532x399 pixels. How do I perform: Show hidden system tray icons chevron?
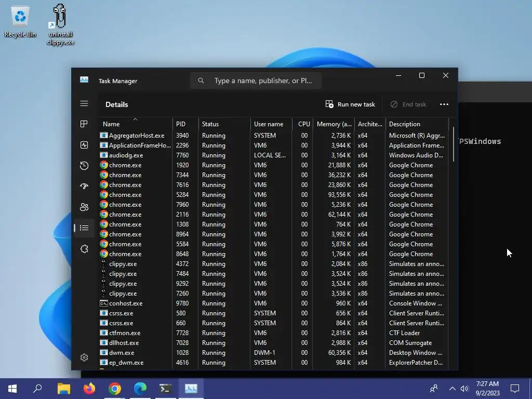(453, 389)
